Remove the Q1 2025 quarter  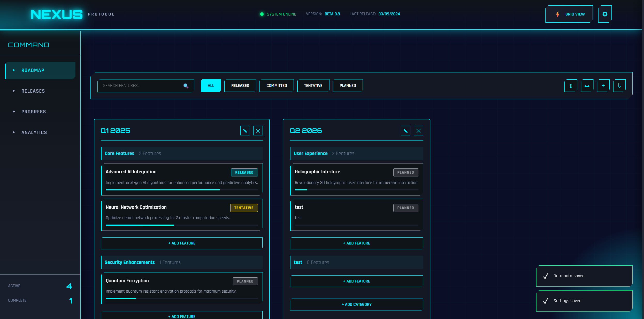click(x=258, y=131)
